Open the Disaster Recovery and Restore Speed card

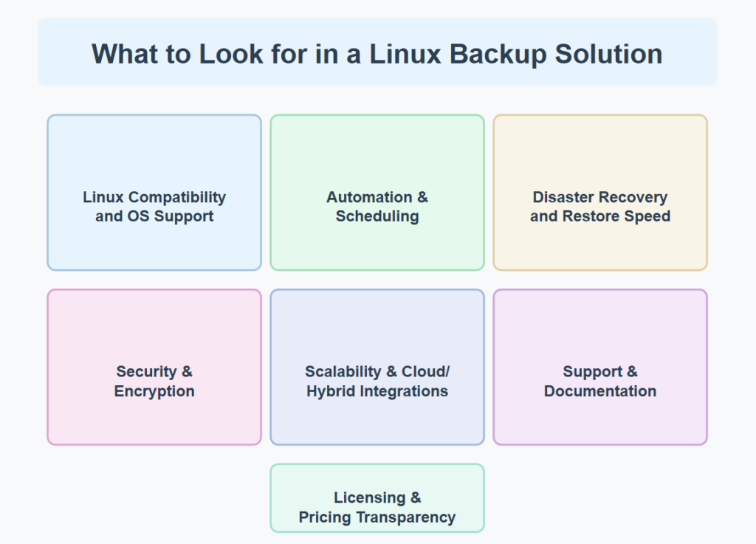[600, 192]
